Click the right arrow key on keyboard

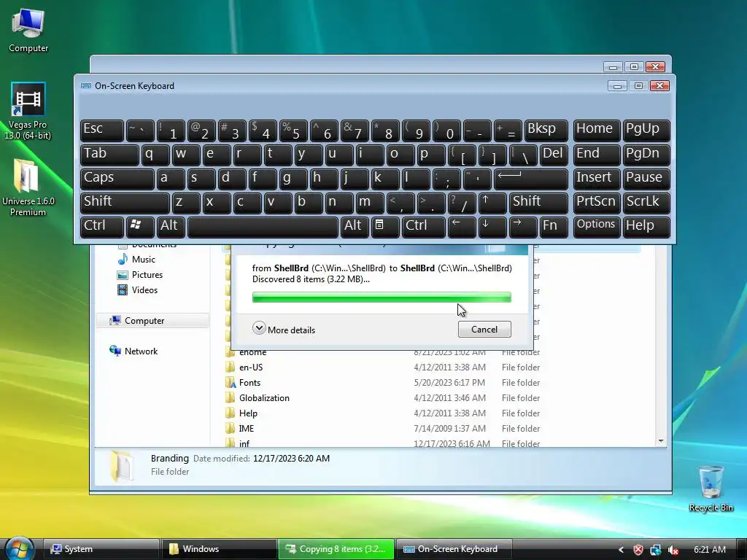point(522,227)
